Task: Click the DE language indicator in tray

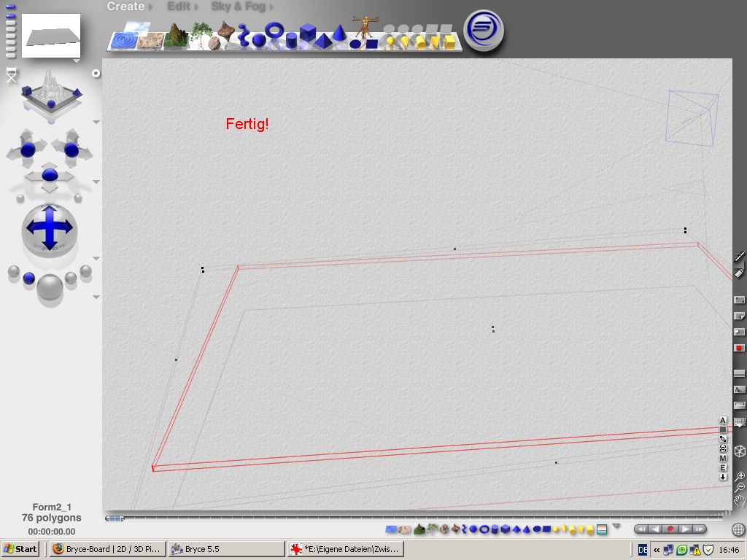Action: tap(643, 550)
